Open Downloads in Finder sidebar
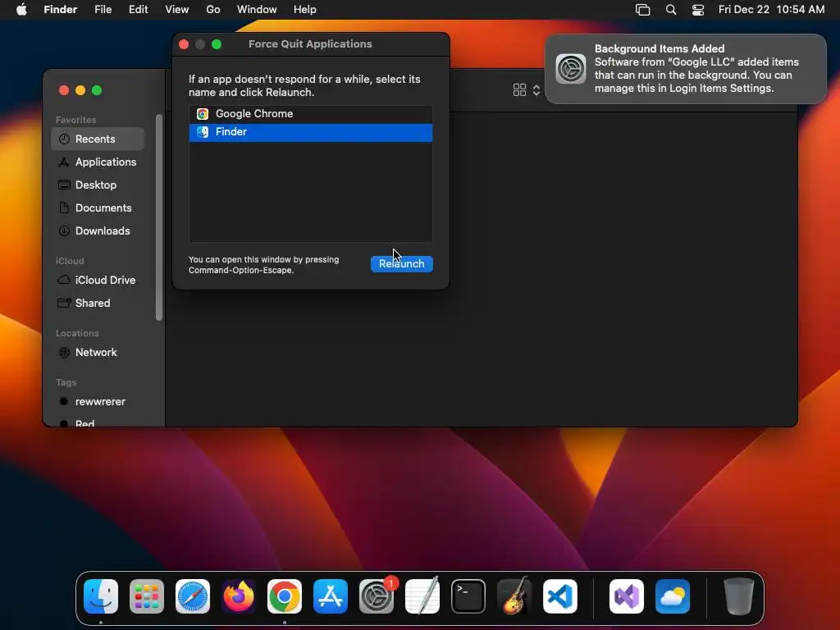Screen dimensions: 840x630 [98, 231]
